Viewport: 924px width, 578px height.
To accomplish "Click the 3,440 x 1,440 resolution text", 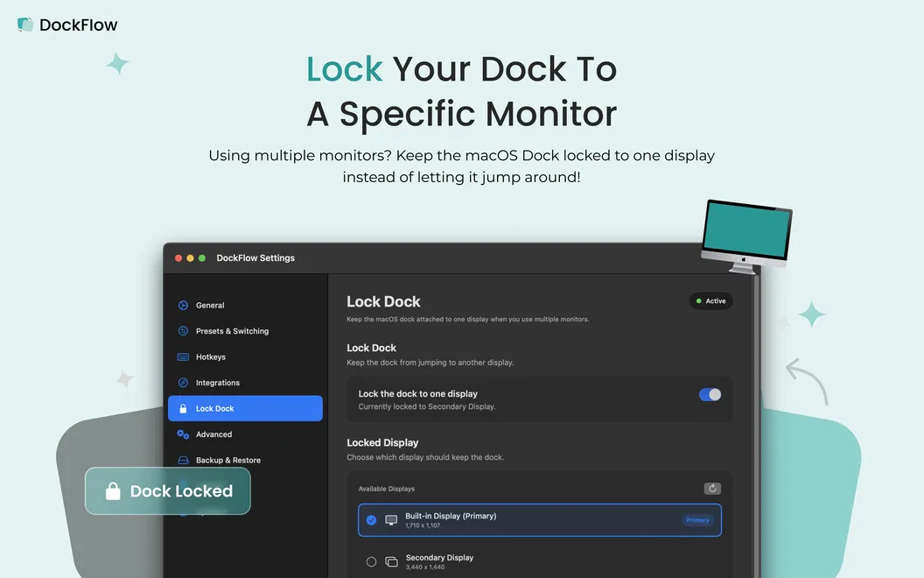I will 425,567.
